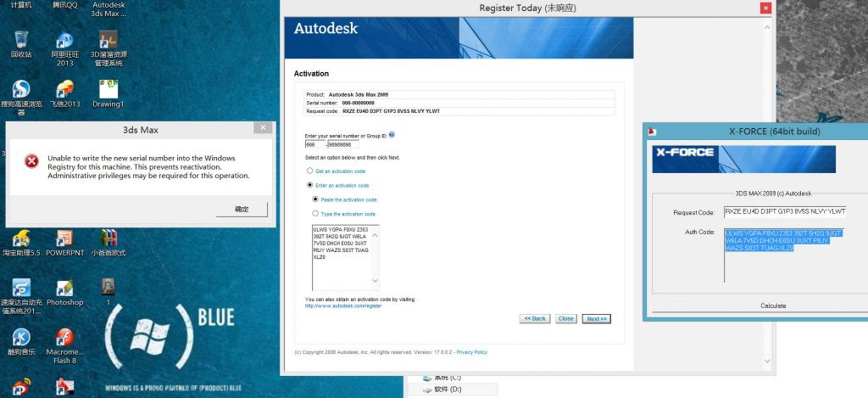The width and height of the screenshot is (868, 398).
Task: Click 'Serial number: 000-00000000' text
Action: coord(341,103)
